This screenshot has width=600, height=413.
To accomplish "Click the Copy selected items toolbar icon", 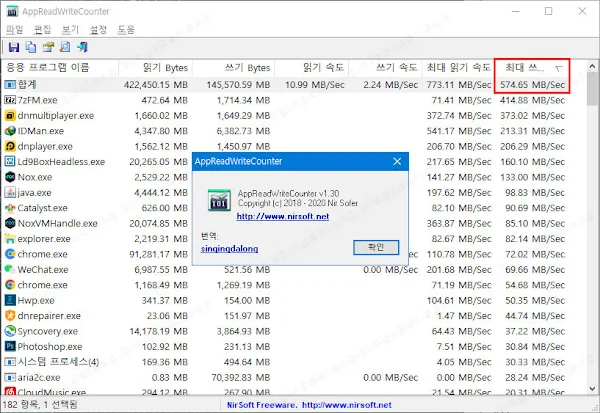I will click(31, 47).
